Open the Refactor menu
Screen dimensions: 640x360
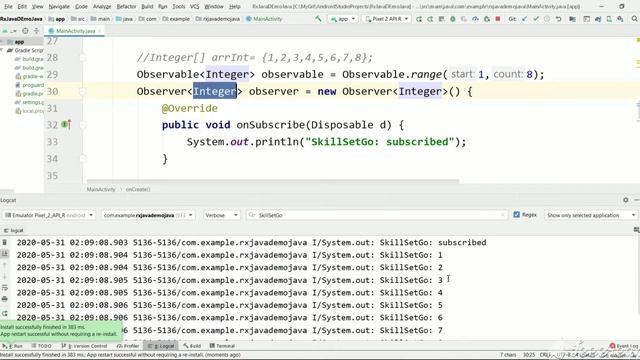126,7
